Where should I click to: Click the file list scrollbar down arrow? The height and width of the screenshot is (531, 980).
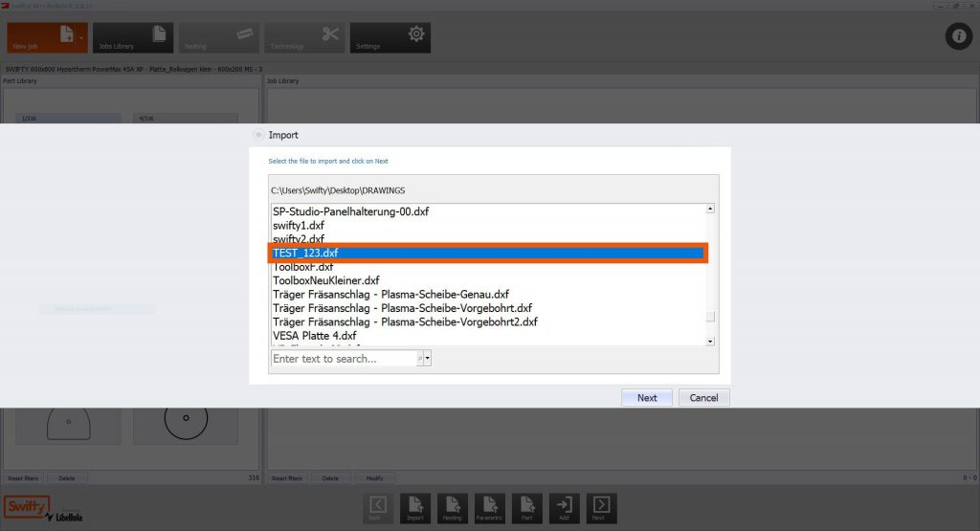(710, 341)
